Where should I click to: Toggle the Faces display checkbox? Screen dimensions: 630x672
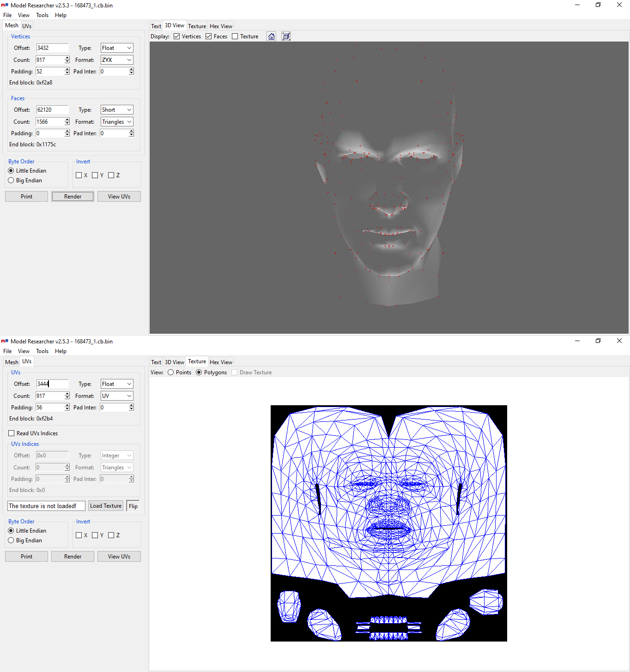pyautogui.click(x=208, y=36)
